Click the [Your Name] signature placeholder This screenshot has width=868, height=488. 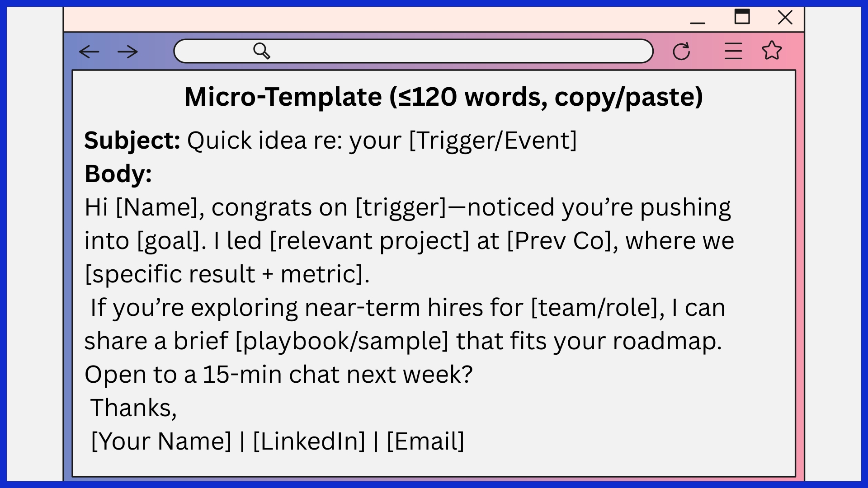pyautogui.click(x=161, y=441)
